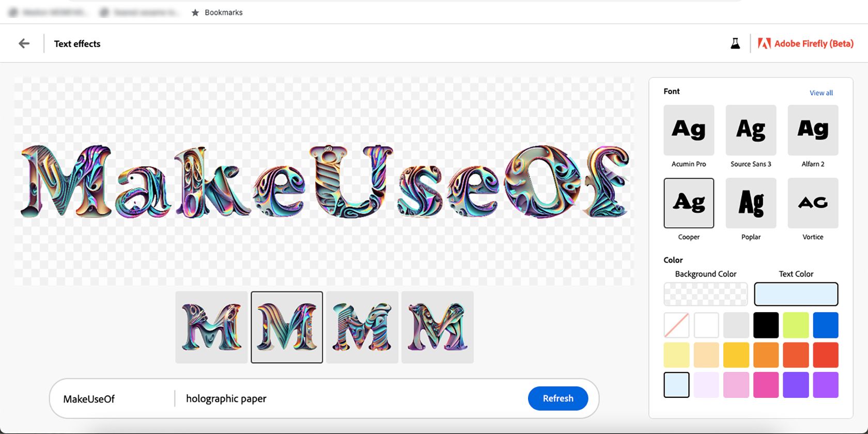This screenshot has width=868, height=434.
Task: Select the Cooper font
Action: [x=689, y=203]
